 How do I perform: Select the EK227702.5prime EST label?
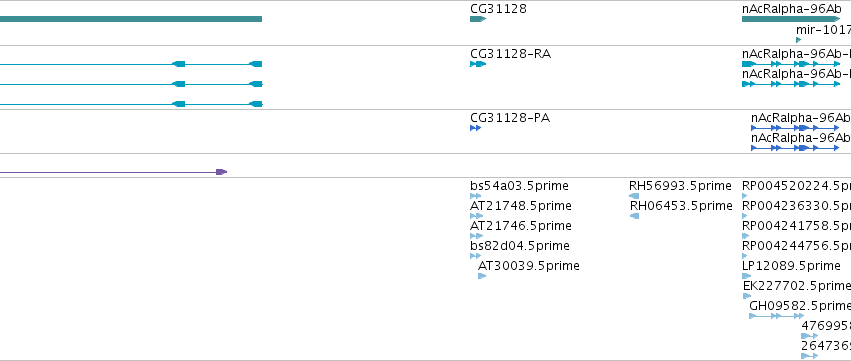point(797,286)
